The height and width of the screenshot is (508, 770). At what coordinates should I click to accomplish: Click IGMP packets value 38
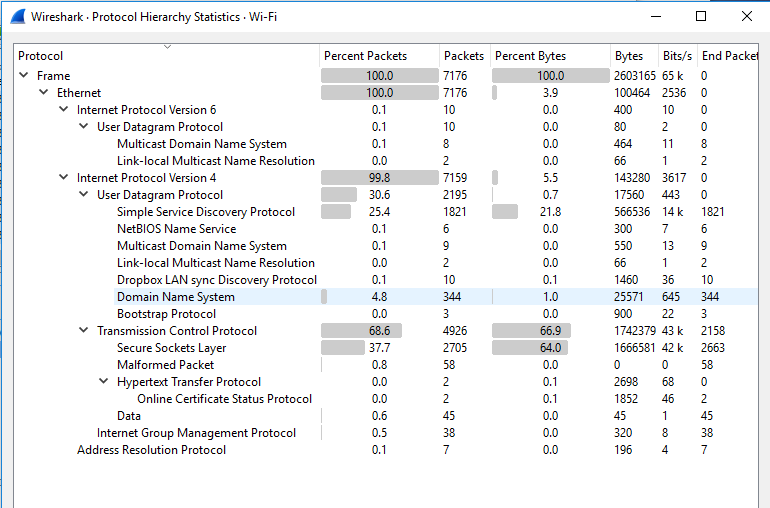449,433
